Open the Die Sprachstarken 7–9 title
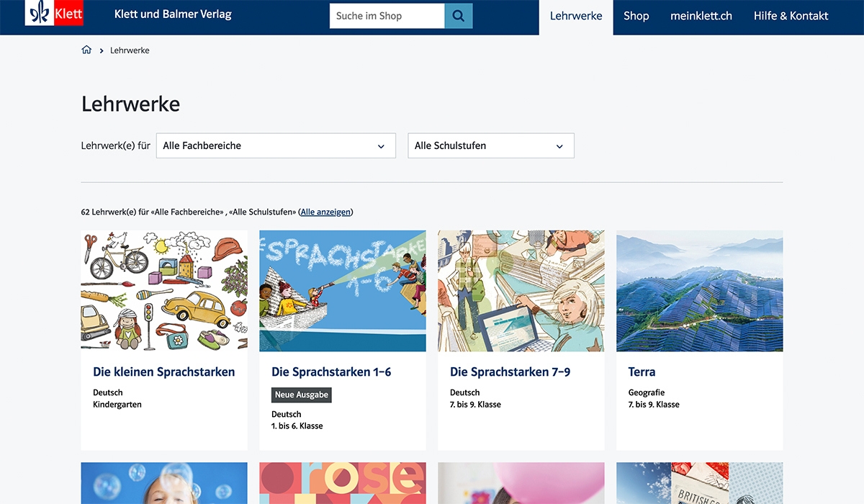864x504 pixels. 510,372
